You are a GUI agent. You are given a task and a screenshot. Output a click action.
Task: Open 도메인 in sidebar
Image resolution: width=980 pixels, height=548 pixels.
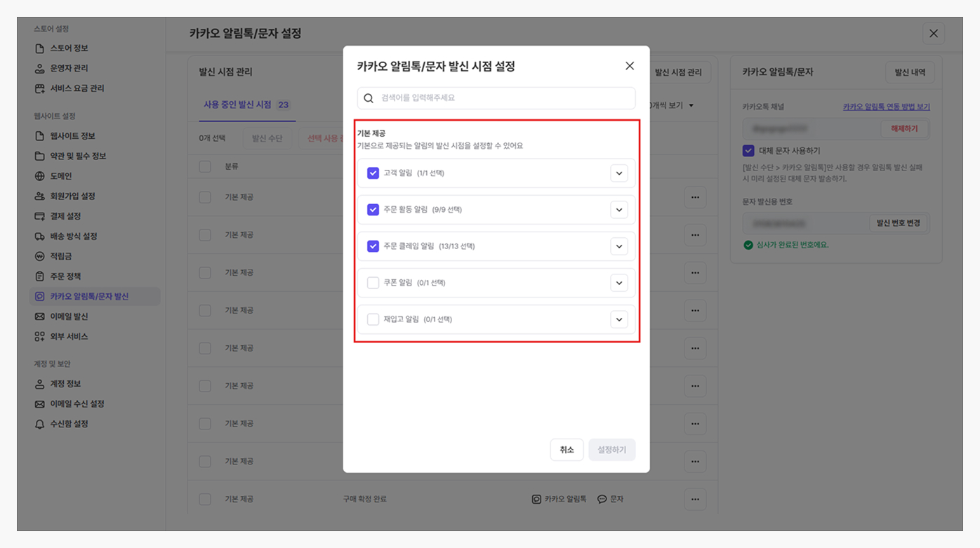[x=60, y=176]
